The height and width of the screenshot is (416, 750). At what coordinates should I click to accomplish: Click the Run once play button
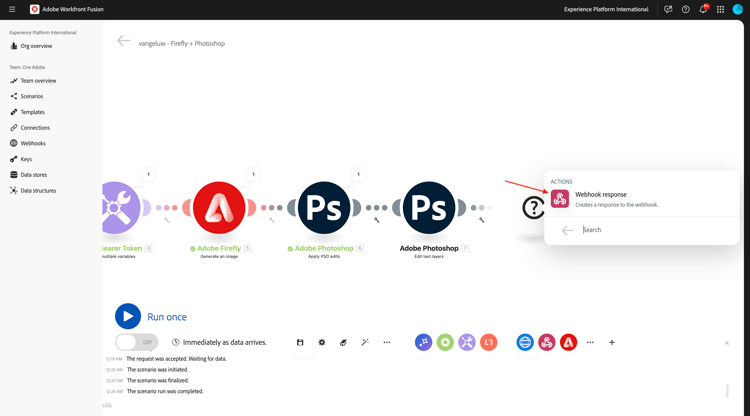[x=128, y=316]
